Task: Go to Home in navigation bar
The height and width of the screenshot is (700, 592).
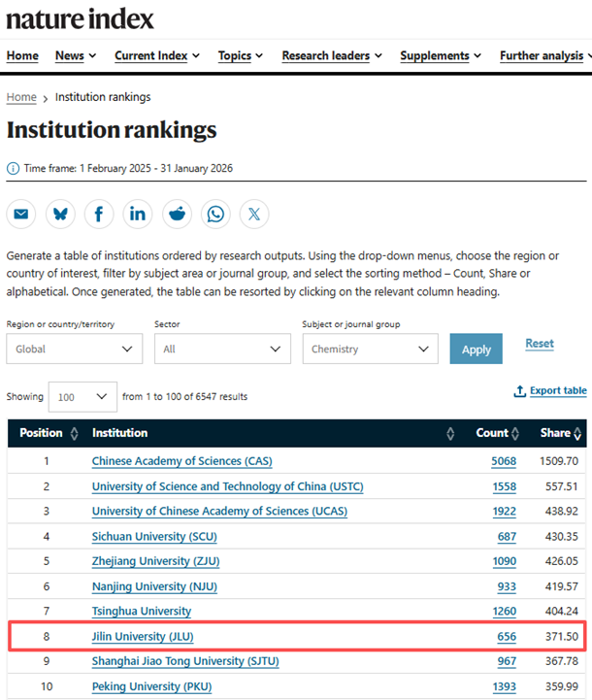Action: pyautogui.click(x=22, y=55)
